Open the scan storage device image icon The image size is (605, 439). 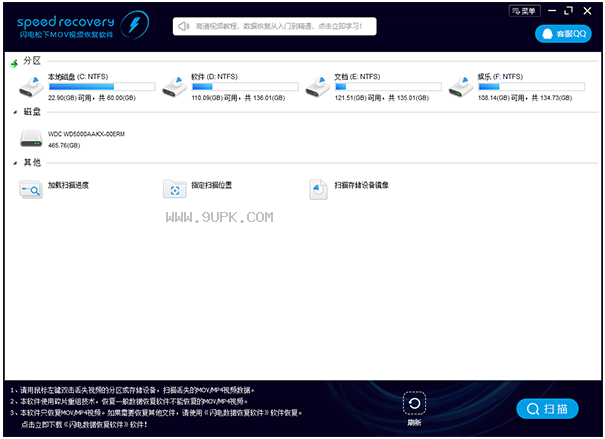[x=318, y=189]
